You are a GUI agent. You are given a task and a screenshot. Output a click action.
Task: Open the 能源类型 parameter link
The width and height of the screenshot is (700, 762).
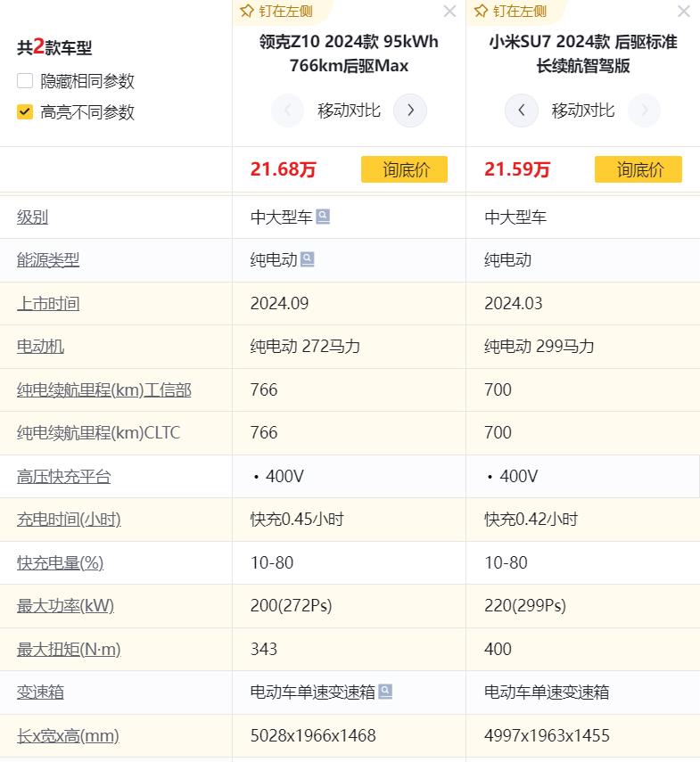click(48, 260)
